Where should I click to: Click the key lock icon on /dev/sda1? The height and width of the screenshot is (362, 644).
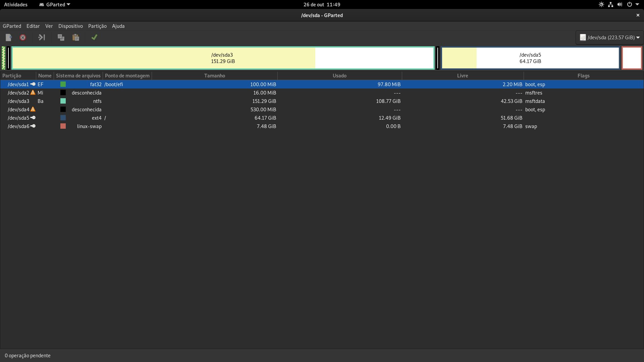pyautogui.click(x=33, y=84)
